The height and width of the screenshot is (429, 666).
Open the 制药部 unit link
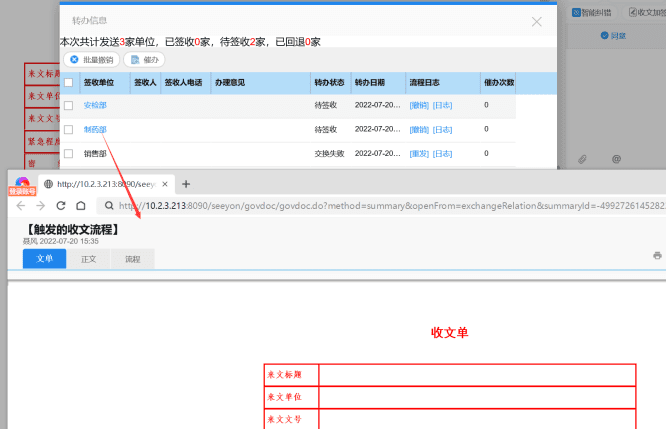click(95, 130)
